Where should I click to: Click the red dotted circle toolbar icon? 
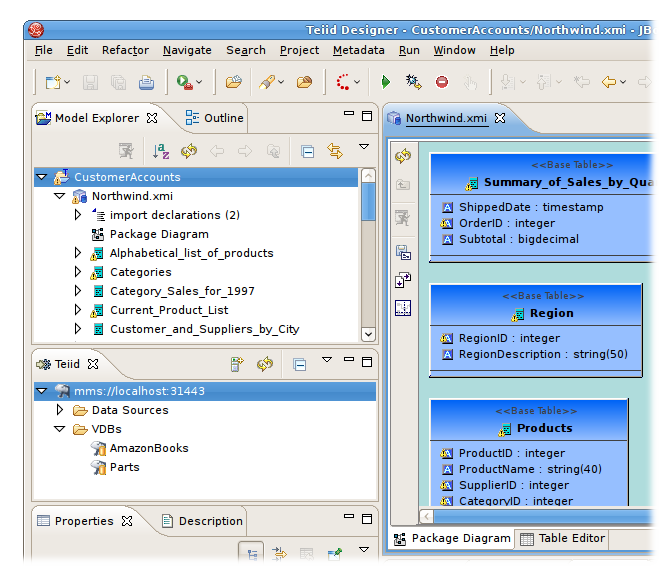343,82
